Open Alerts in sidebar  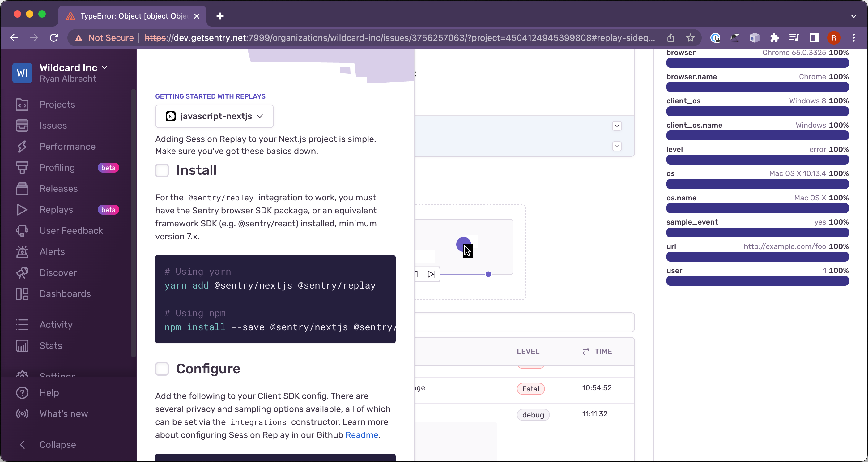click(52, 252)
